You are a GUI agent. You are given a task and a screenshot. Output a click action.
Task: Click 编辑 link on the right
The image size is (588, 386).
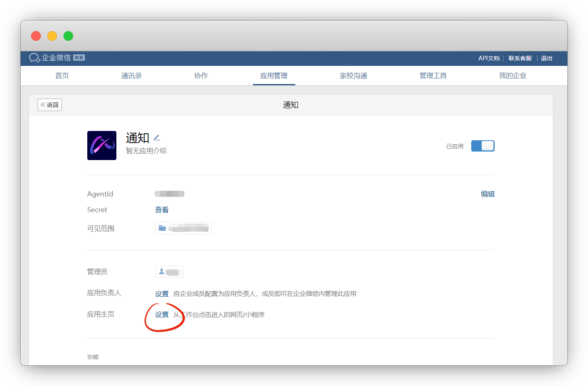coord(487,194)
